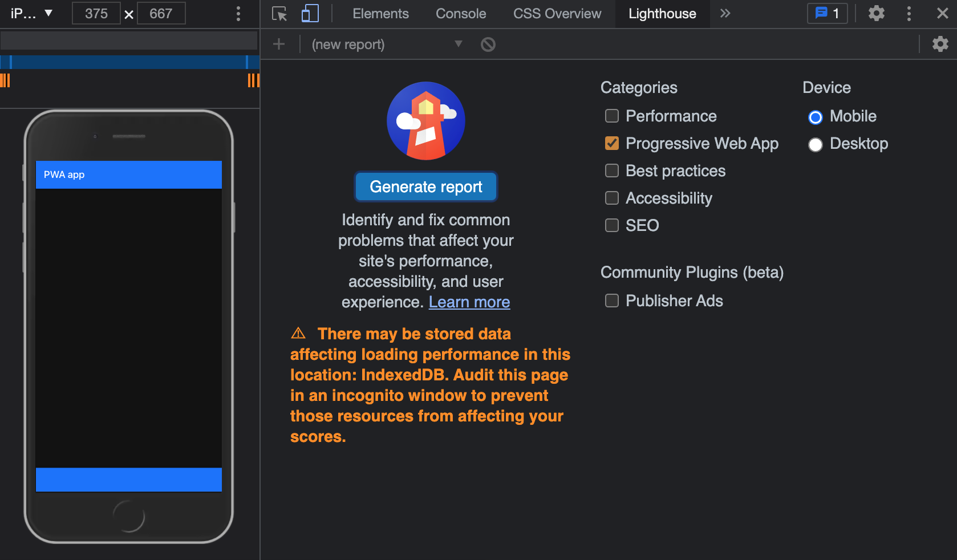Enable the Performance category checkbox
Screen dimensions: 957x560
coord(612,116)
